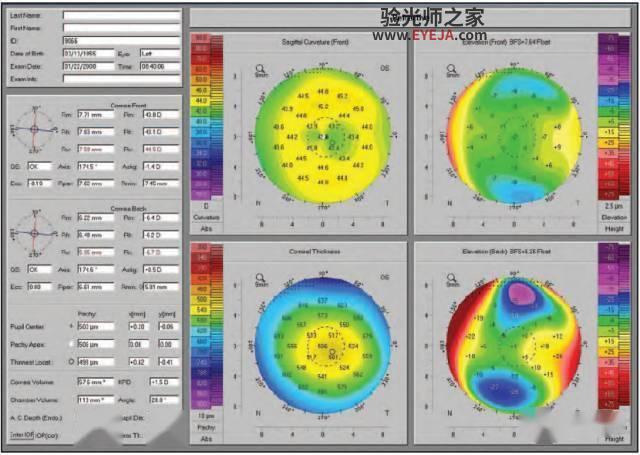The height and width of the screenshot is (455, 640).
Task: Click the magnifier icon on Corneal Thickness map
Action: pos(260,279)
